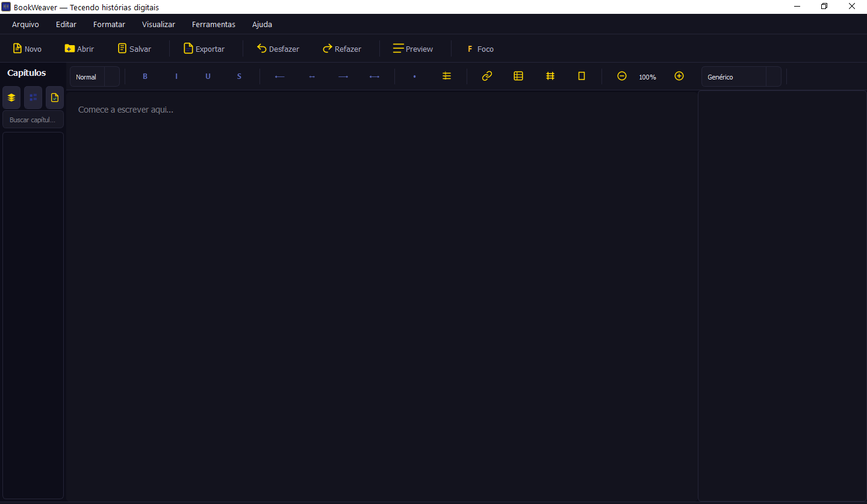Screen dimensions: 867x504
Task: Restore down the BookWeaver window
Action: tap(824, 7)
